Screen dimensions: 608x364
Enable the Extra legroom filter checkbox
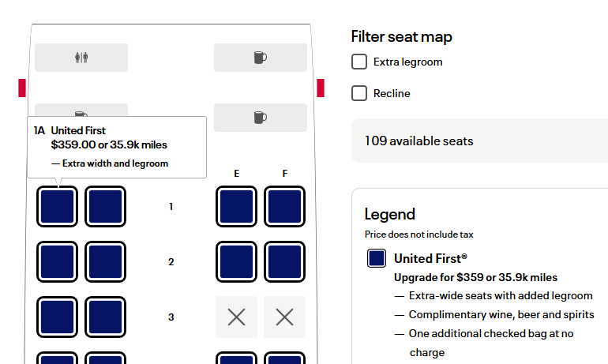[x=359, y=62]
